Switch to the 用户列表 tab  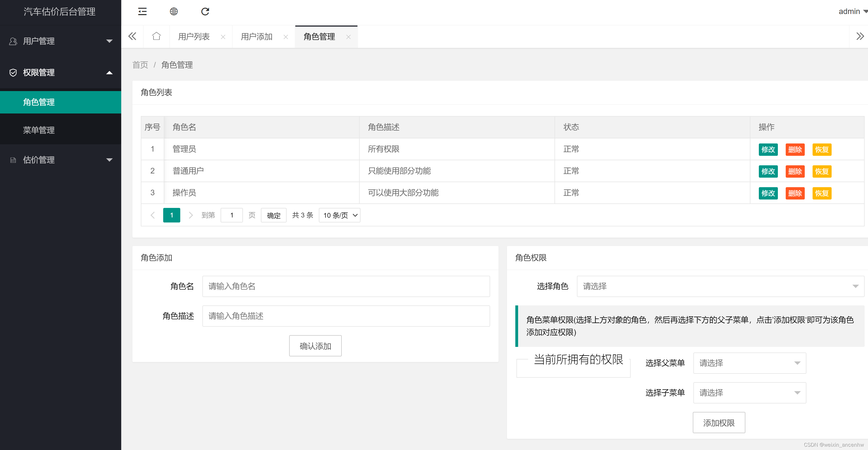point(194,37)
